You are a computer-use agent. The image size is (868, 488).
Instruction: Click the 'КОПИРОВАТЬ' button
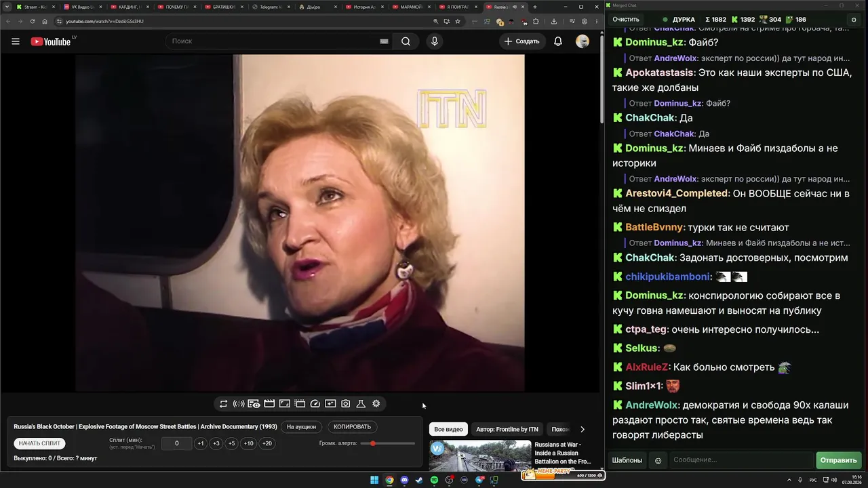(353, 427)
